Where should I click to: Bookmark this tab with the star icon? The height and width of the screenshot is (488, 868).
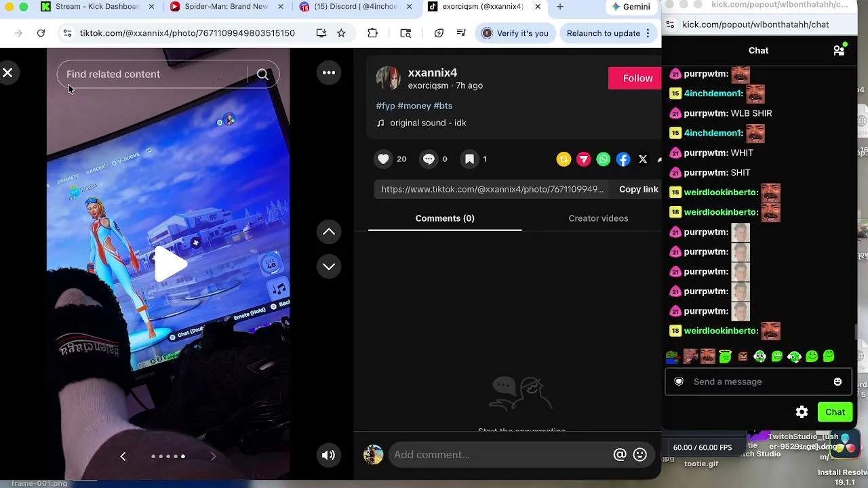tap(341, 33)
